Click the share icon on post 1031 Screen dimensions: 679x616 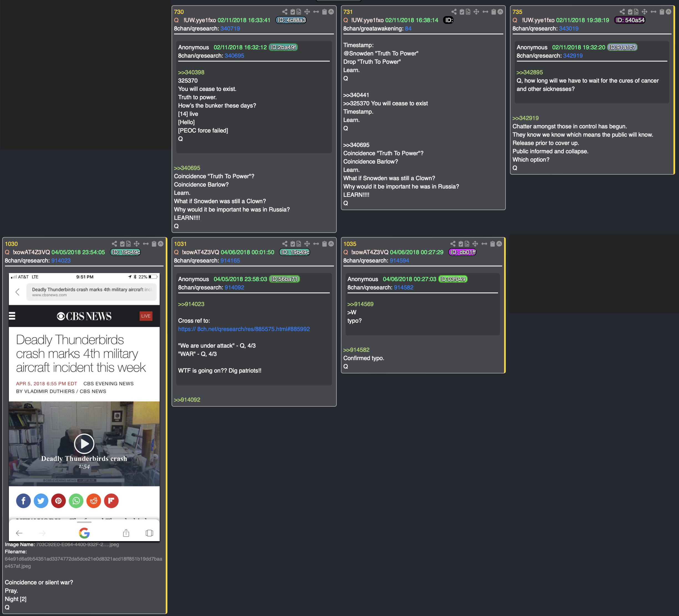pos(285,244)
